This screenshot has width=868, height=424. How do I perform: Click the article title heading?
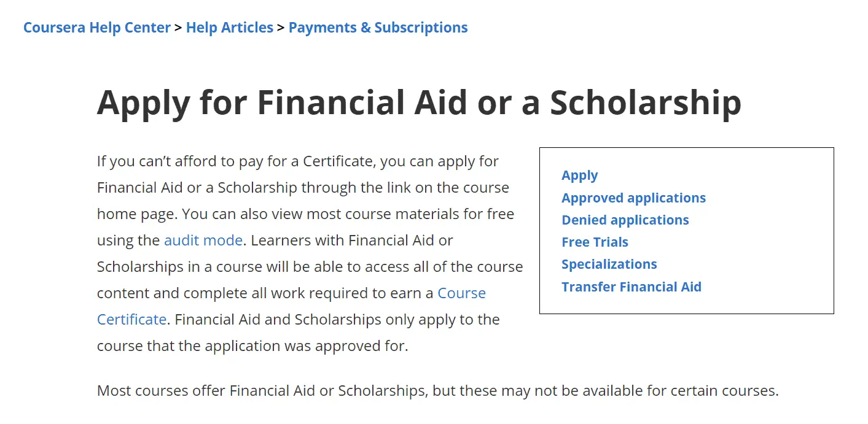point(420,102)
